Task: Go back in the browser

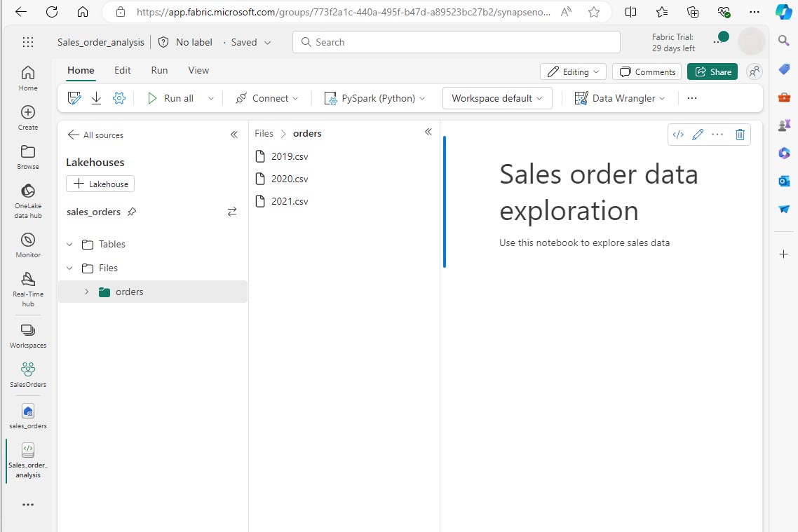Action: coord(21,12)
